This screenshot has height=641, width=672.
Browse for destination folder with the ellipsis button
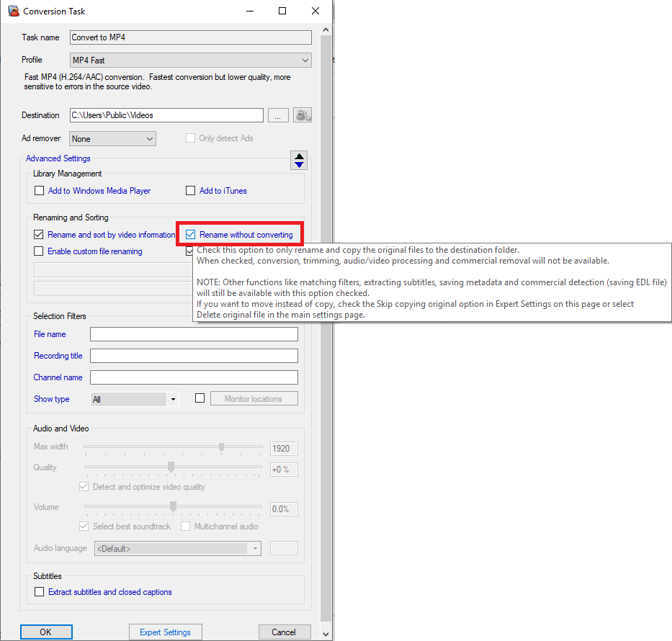[278, 115]
